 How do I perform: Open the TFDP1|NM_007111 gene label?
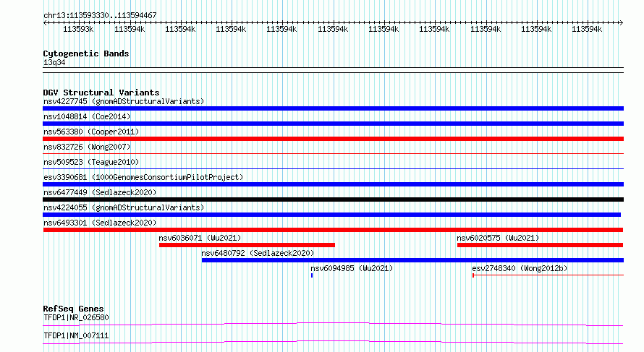click(76, 335)
